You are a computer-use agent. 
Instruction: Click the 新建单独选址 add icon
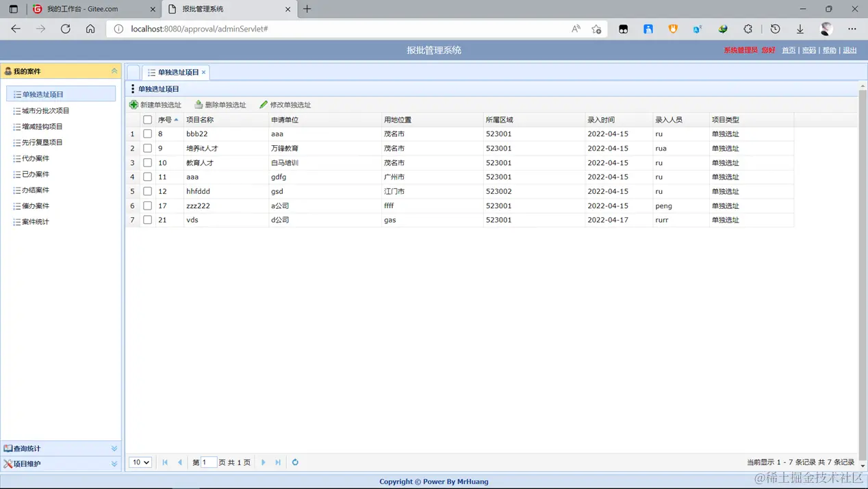pos(133,105)
